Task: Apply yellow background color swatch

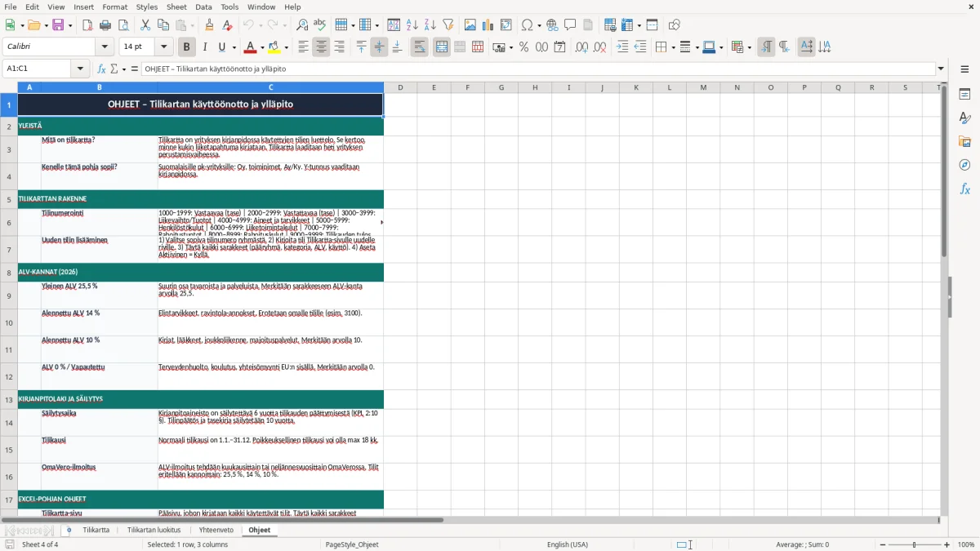Action: coord(274,47)
